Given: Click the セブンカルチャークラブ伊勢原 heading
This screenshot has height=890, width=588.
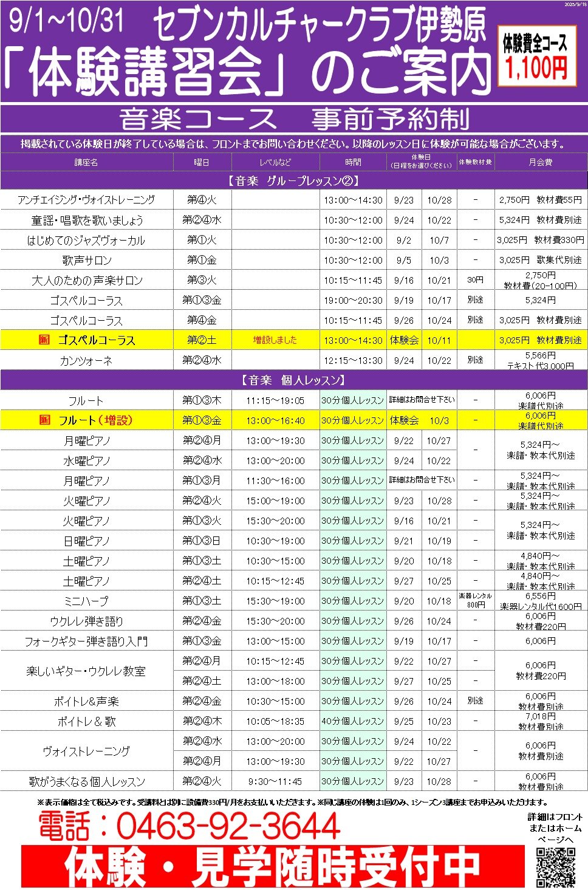Looking at the screenshot, I should [x=320, y=24].
